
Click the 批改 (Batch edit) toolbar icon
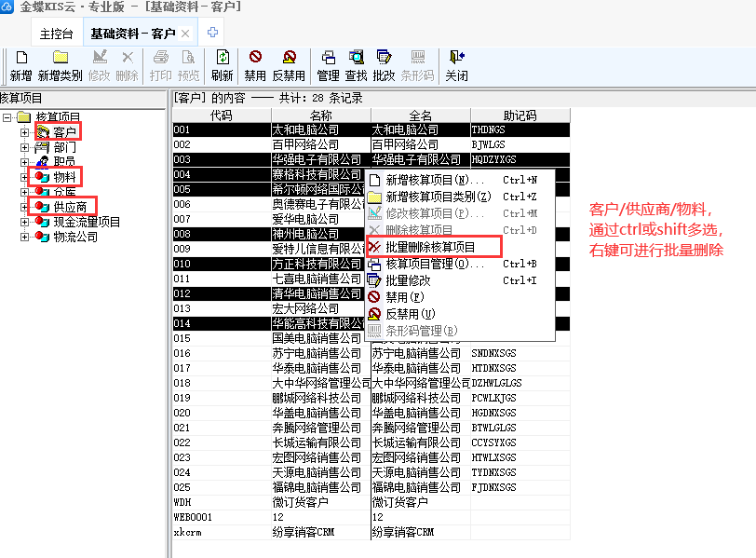click(384, 59)
